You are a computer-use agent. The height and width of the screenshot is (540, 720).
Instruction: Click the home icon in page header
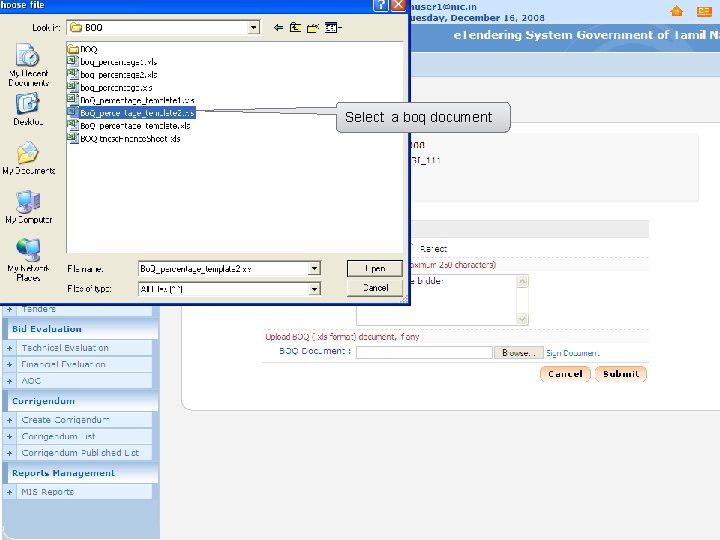(676, 11)
